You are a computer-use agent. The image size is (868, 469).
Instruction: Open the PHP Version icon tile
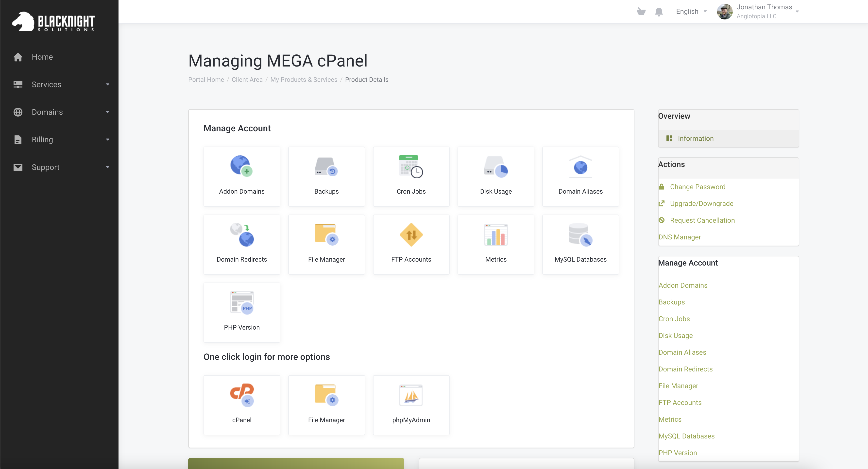(x=242, y=312)
